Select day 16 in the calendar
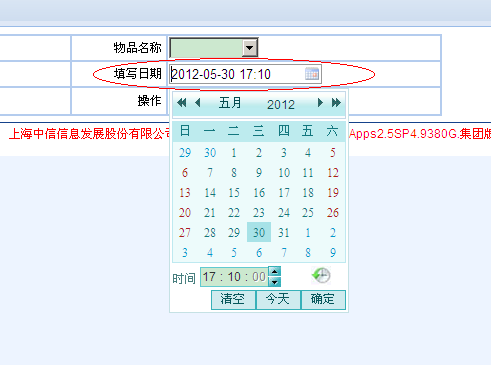The image size is (491, 365). (x=259, y=192)
